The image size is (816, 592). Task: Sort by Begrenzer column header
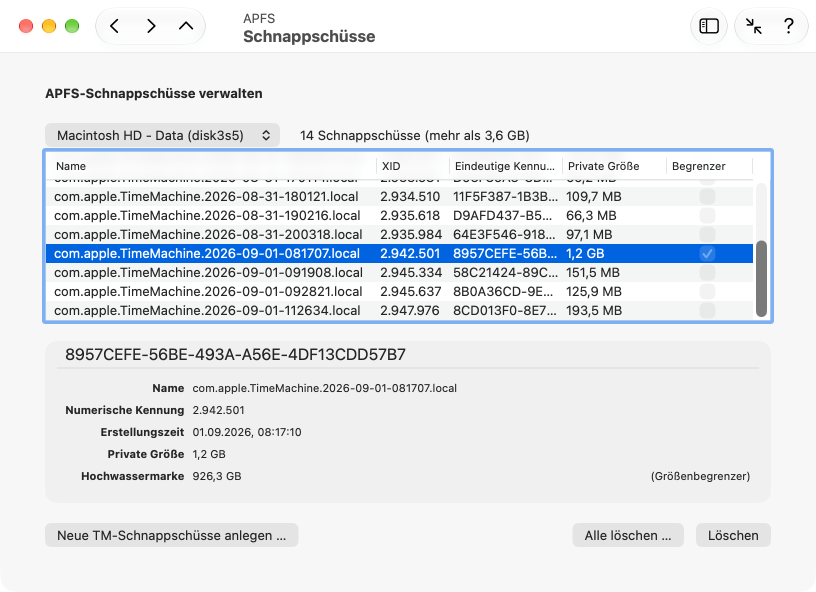click(x=709, y=166)
